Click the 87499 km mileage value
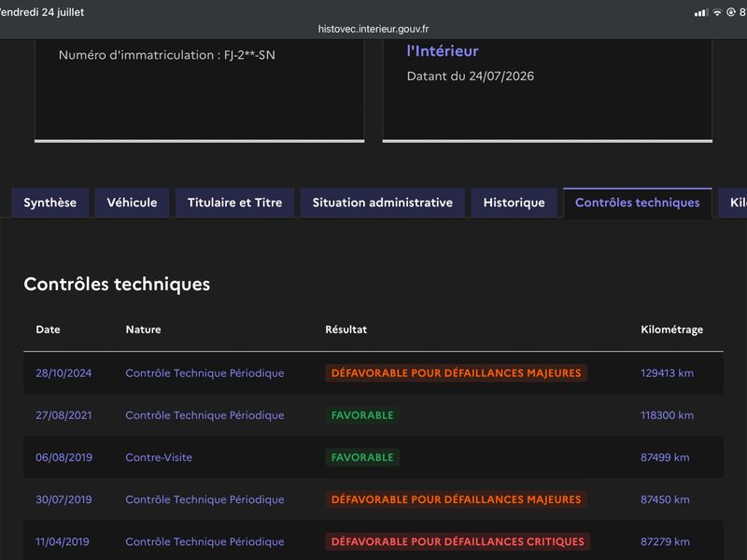747x560 pixels. [x=665, y=457]
